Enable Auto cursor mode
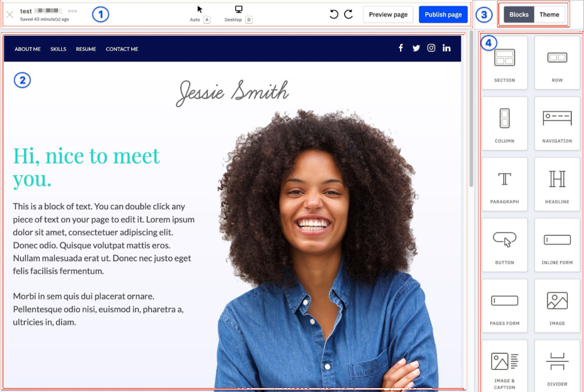The height and width of the screenshot is (392, 584). (200, 13)
